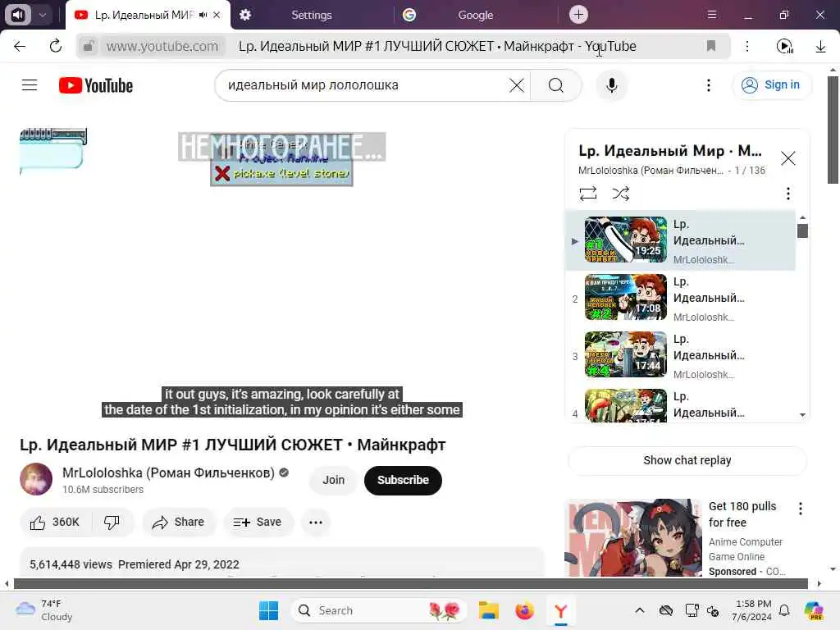Toggle shuffle playlist
Screen dimensions: 840x630
620,194
